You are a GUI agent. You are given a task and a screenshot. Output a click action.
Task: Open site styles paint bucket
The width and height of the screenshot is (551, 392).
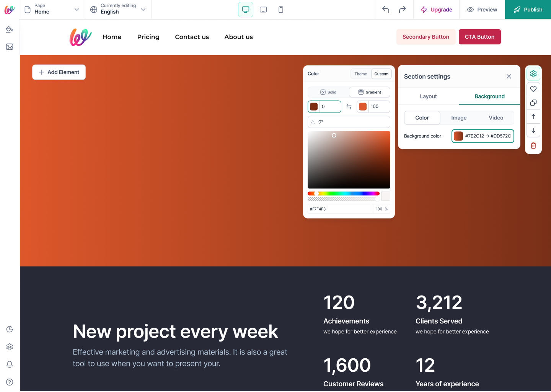pyautogui.click(x=10, y=29)
